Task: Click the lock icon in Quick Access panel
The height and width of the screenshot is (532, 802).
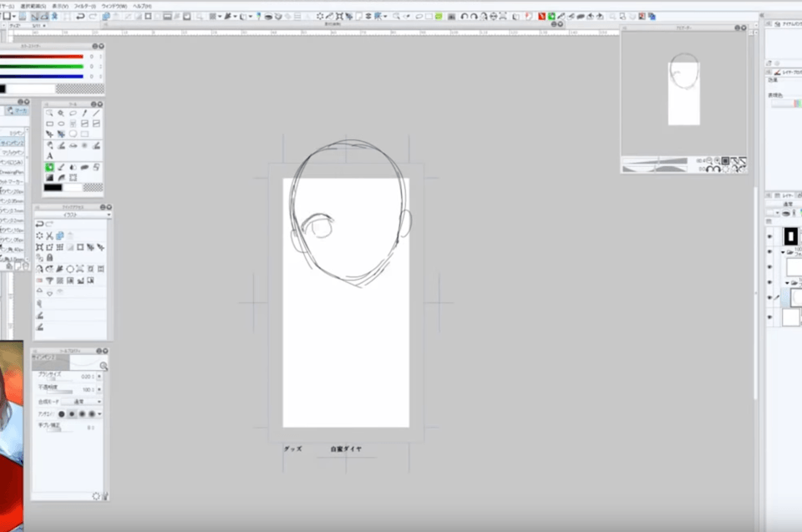Action: point(50,257)
